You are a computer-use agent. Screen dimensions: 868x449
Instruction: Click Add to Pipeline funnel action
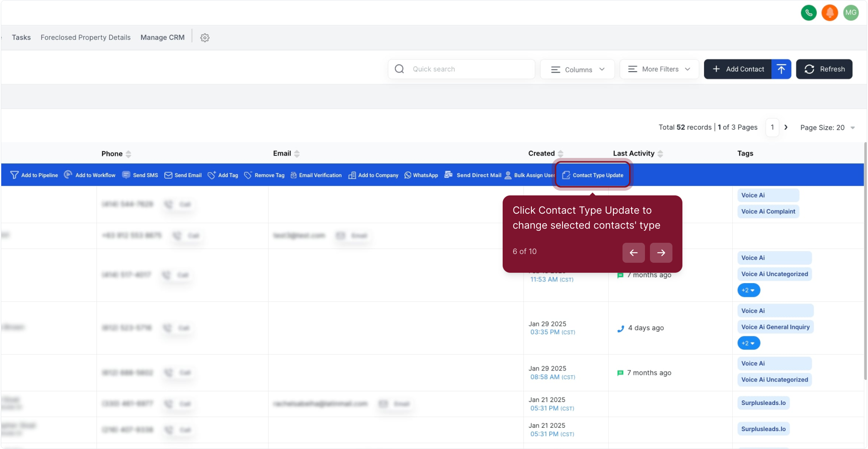34,175
